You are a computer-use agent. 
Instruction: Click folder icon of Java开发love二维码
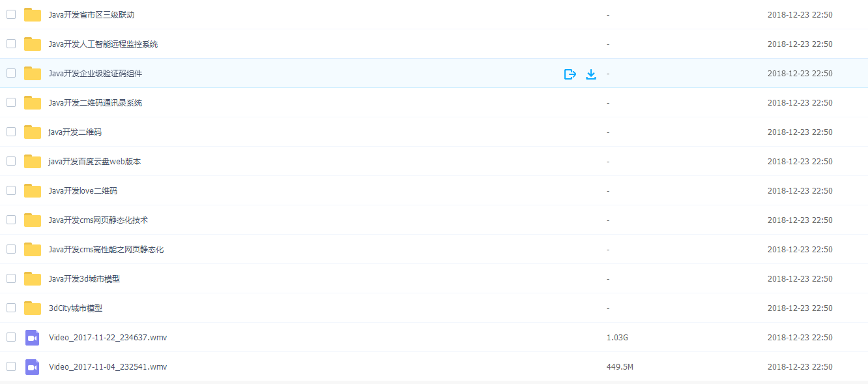pyautogui.click(x=33, y=191)
